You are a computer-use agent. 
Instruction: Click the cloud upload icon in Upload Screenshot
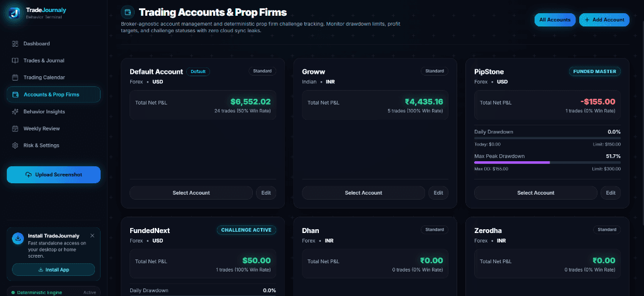(29, 174)
